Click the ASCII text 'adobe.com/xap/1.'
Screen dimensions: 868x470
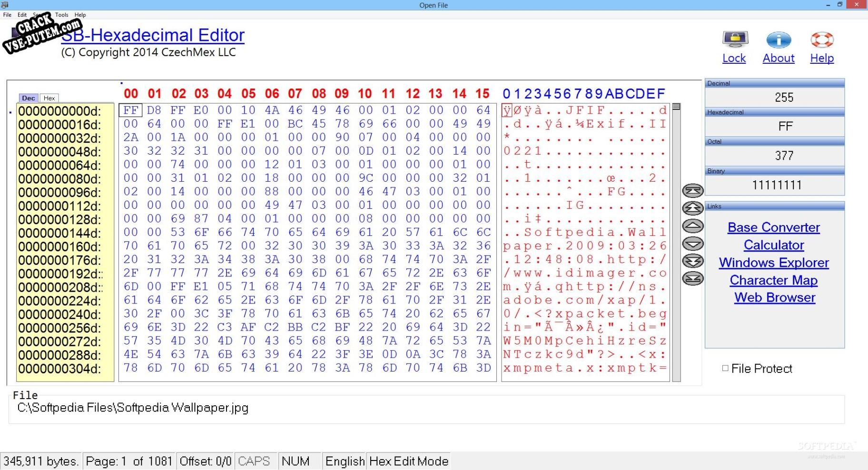click(585, 300)
